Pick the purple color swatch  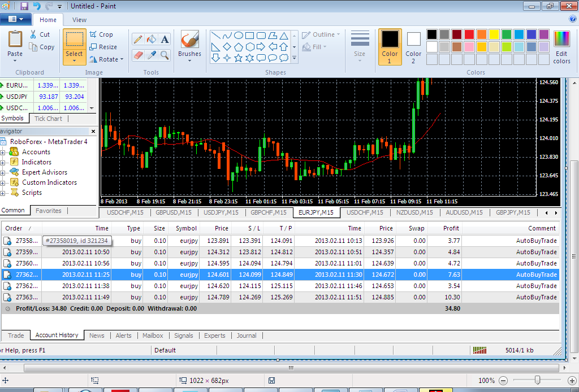pos(544,34)
